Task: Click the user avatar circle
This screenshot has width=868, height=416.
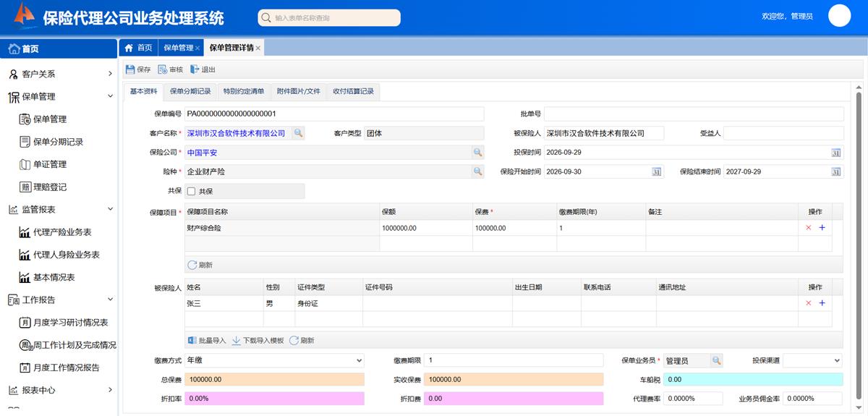Action: [840, 16]
